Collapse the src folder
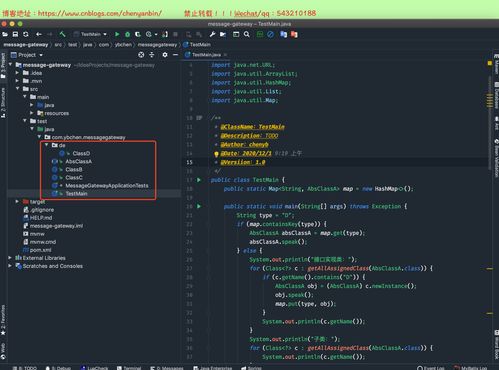Screen dimensions: 499x370 tap(17, 89)
